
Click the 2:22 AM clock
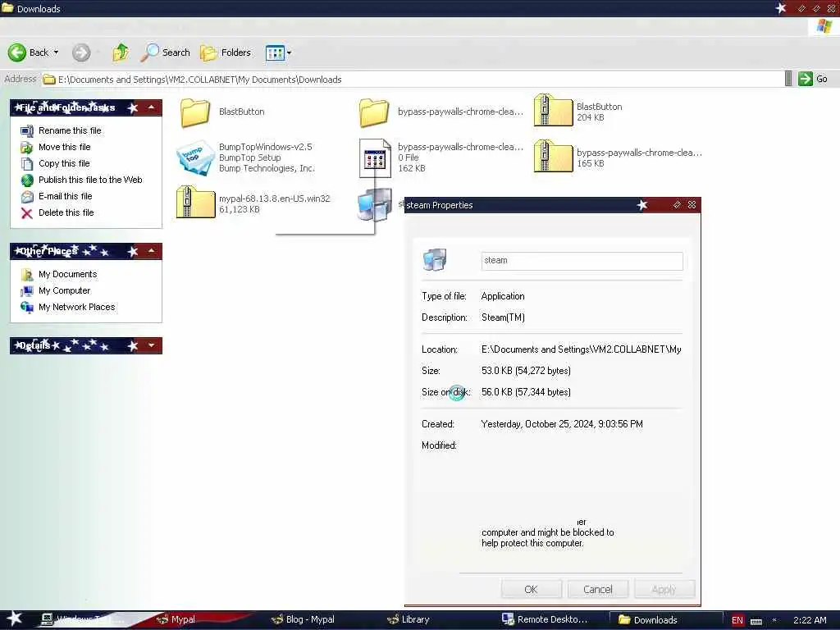[810, 620]
